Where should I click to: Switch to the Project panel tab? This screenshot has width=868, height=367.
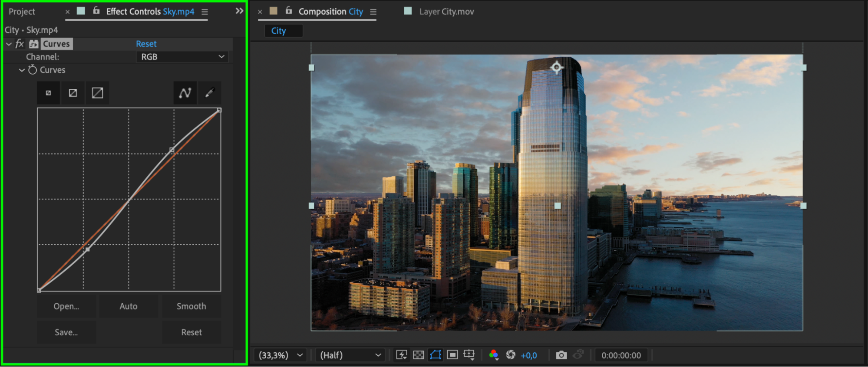coord(22,12)
